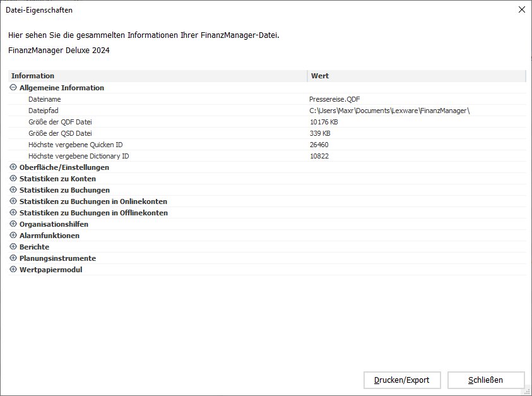The width and height of the screenshot is (532, 396).
Task: Expand the Organisationshilfen section
Action: pos(14,224)
